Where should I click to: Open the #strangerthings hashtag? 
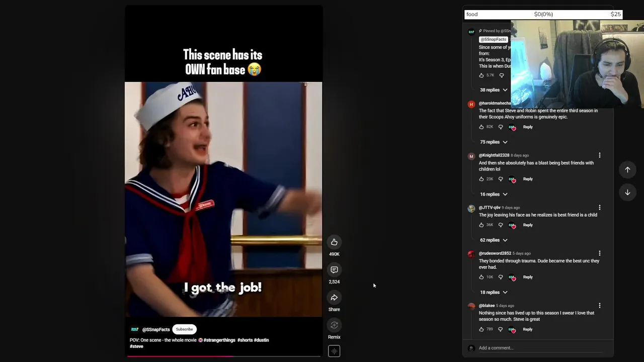(x=219, y=340)
